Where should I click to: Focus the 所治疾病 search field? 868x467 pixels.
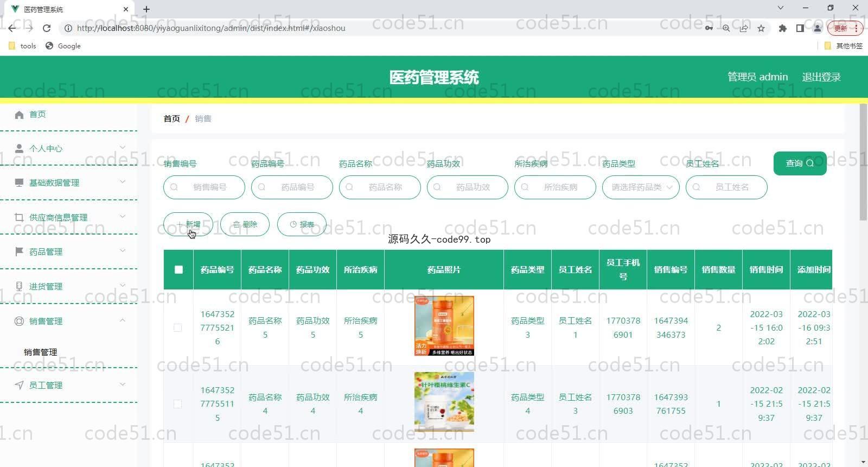pyautogui.click(x=555, y=187)
